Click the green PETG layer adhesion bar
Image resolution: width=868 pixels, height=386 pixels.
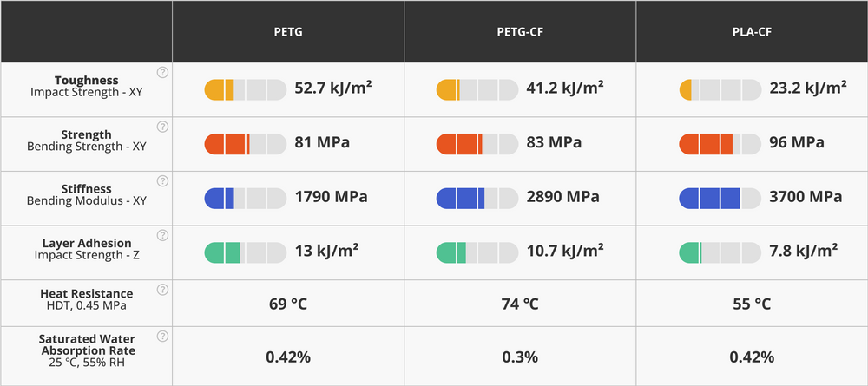pos(246,252)
